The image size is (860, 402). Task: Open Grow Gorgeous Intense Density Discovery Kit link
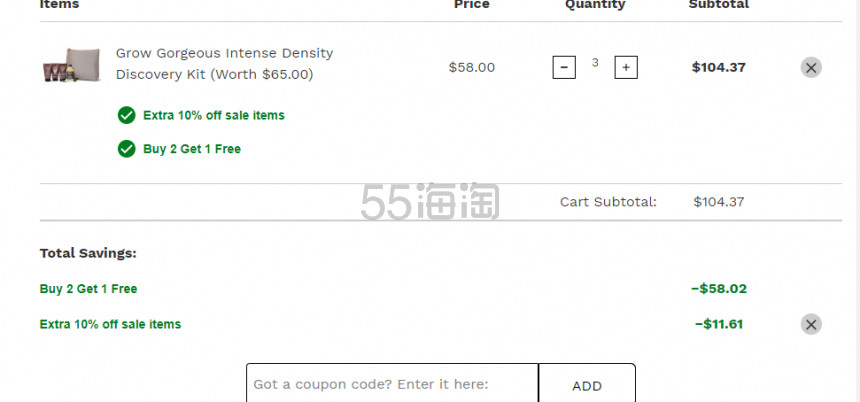point(224,64)
